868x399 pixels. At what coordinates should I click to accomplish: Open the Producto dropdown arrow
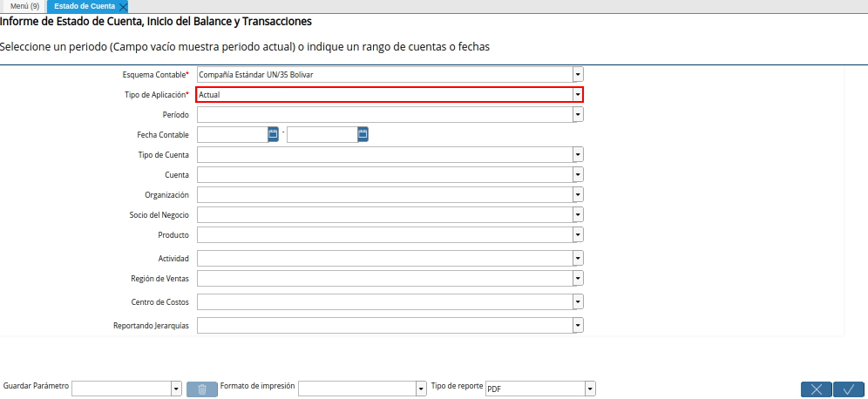(578, 235)
